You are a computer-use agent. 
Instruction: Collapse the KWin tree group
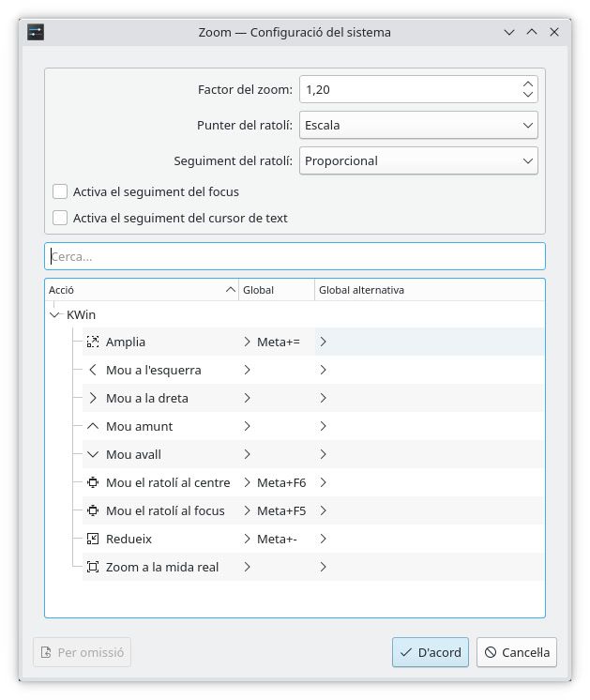[54, 315]
